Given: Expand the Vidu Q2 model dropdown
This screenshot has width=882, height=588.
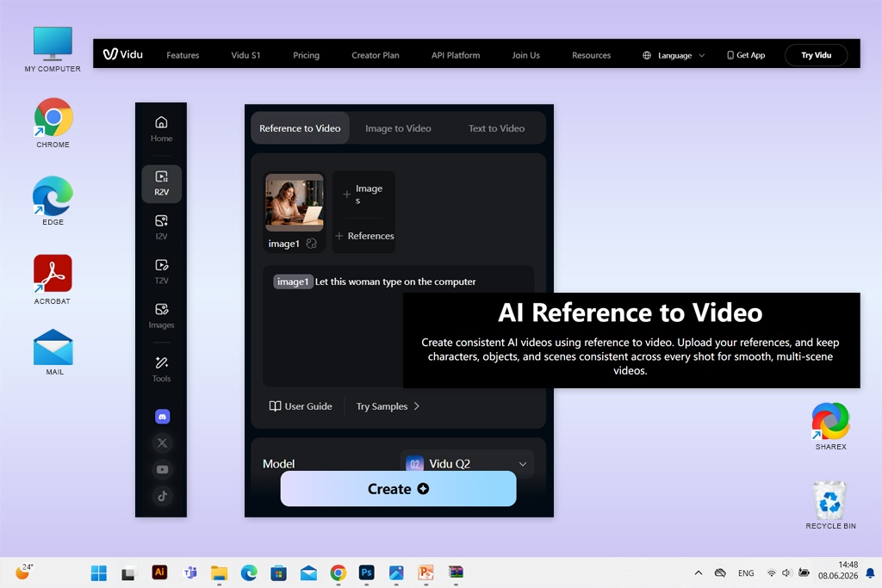Looking at the screenshot, I should point(467,464).
